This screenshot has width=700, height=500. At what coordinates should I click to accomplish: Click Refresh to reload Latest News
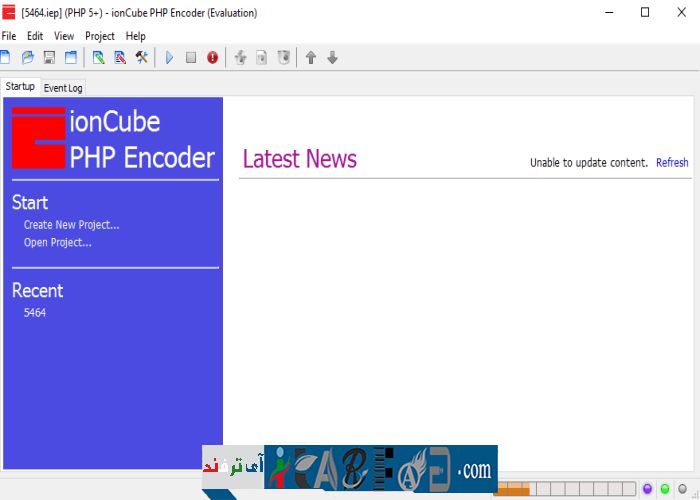click(672, 163)
